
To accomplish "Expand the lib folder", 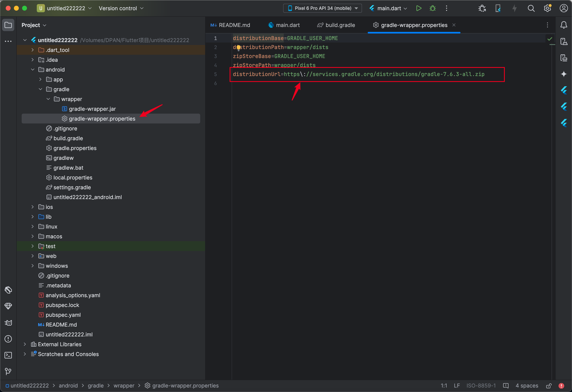I will 32,216.
